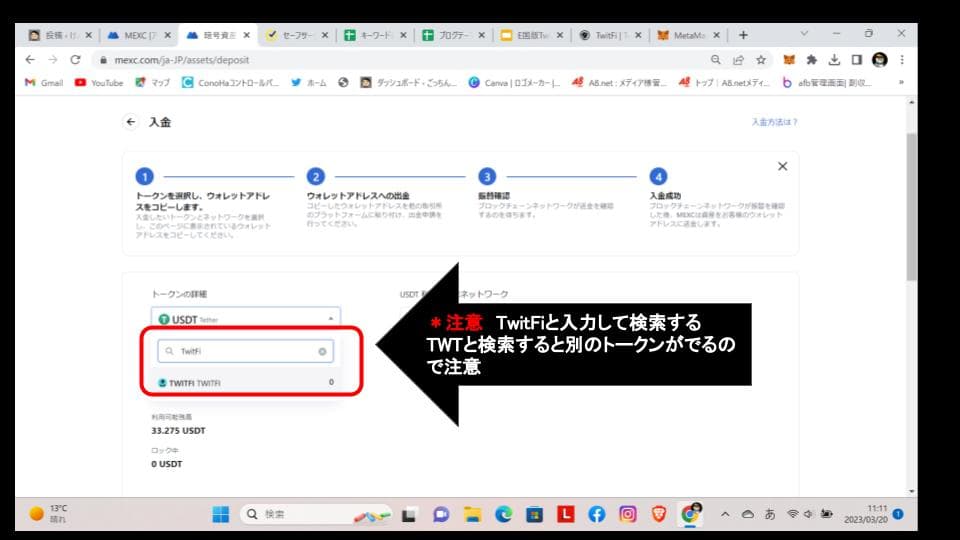Viewport: 960px width, 540px height.
Task: Switch to the ブログテー spreadsheet tab
Action: point(454,36)
